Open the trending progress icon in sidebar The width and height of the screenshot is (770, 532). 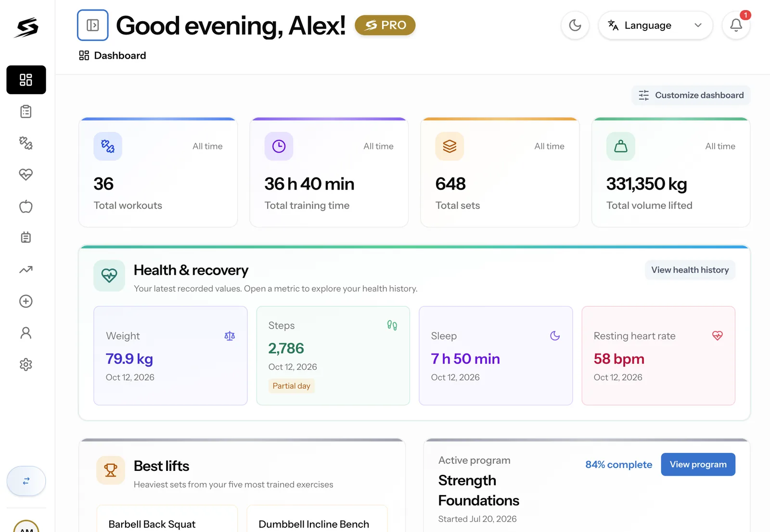pos(26,269)
